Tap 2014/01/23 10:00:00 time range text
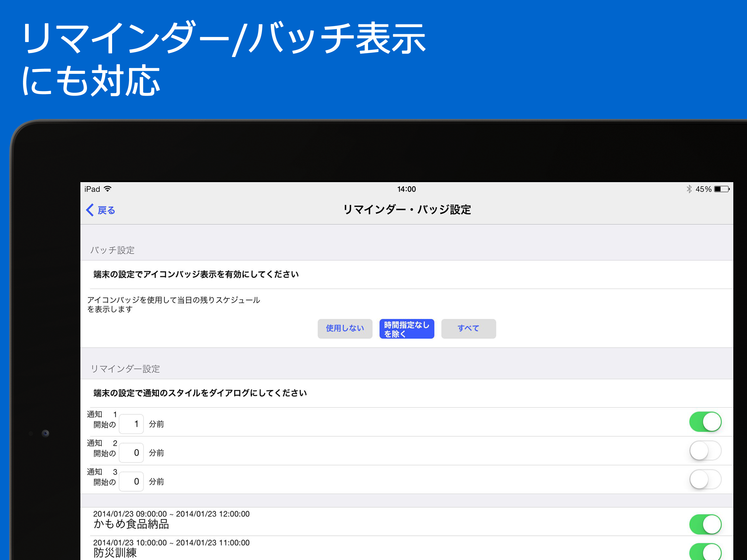 [171, 542]
